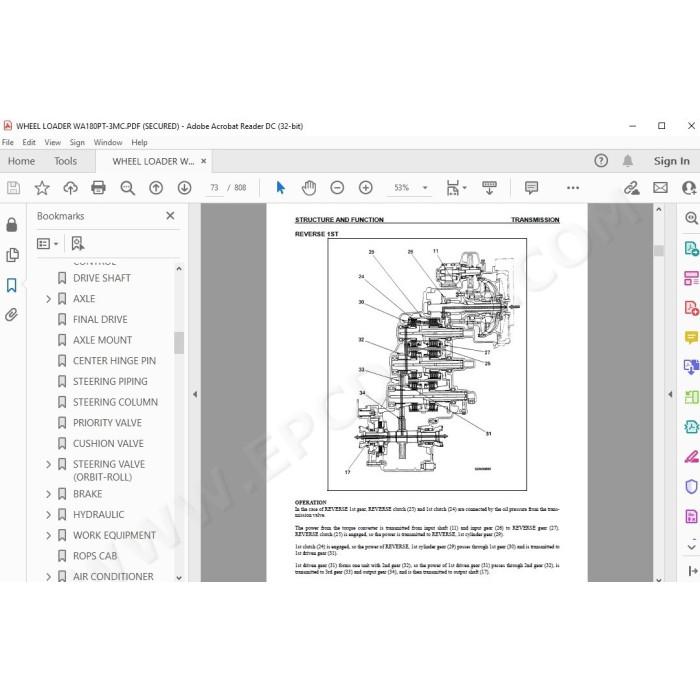Screen dimensions: 700x700
Task: Send file by email envelope icon
Action: (x=660, y=188)
